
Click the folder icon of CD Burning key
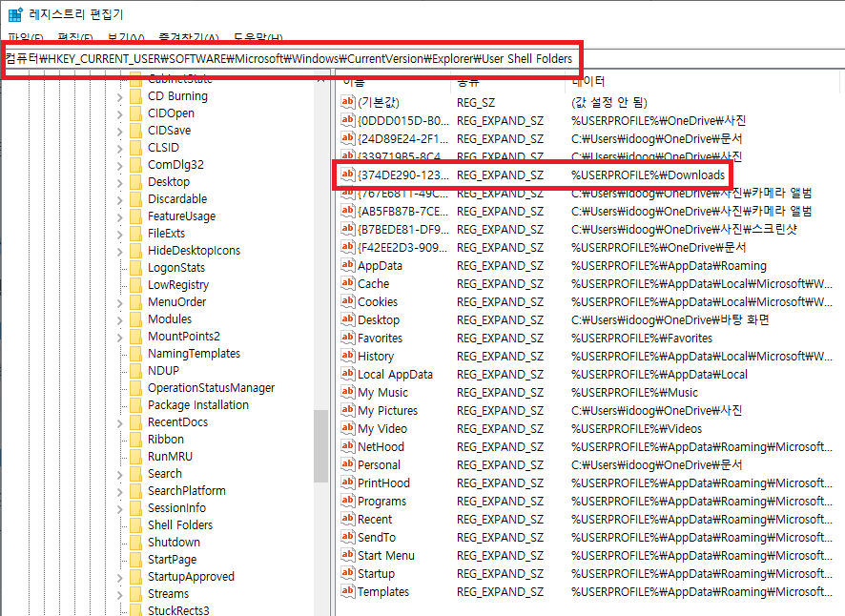(x=135, y=96)
